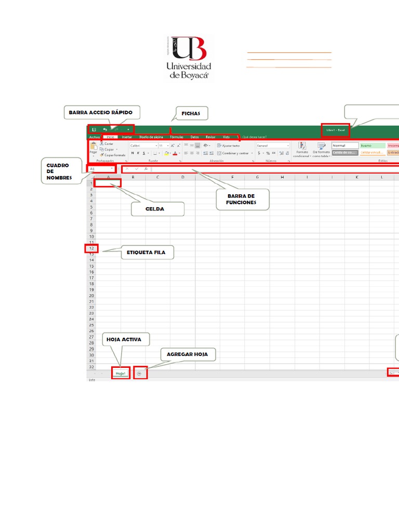Image resolution: width=399 pixels, height=532 pixels.
Task: Center the cell text horizontally
Action: 192,153
